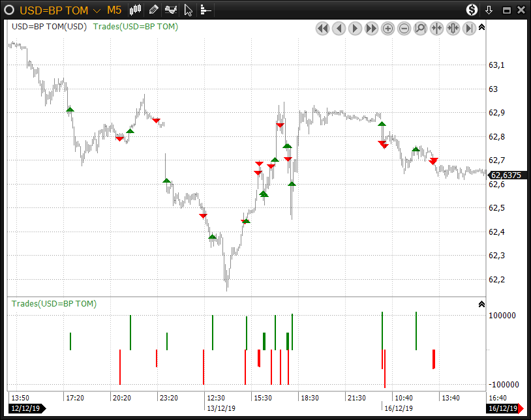Click the volume profile icon in the toolbar
This screenshot has width=531, height=420.
tap(205, 10)
